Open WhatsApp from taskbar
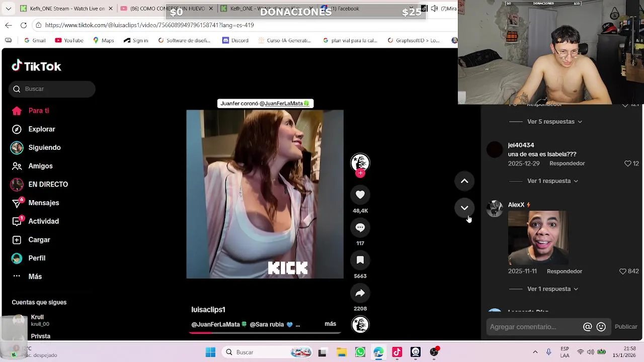 tap(360, 352)
